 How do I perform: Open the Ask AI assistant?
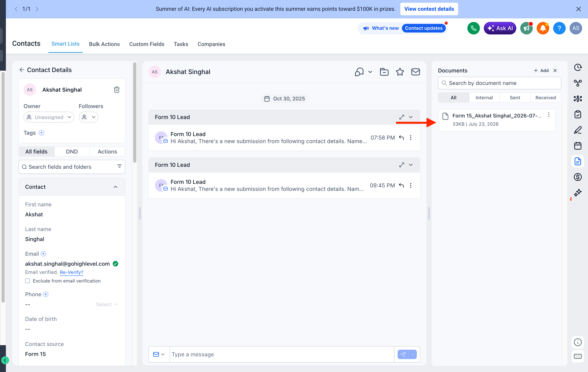[500, 28]
